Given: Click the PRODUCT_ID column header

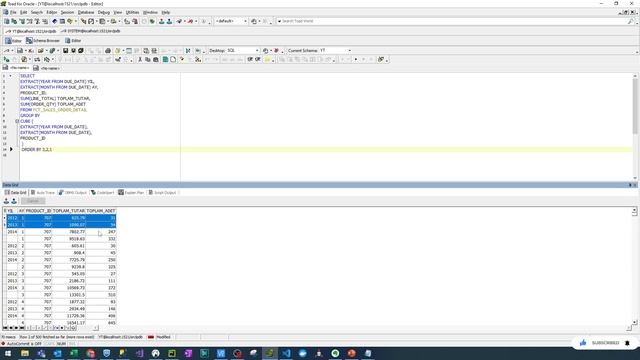Looking at the screenshot, I should 38,211.
